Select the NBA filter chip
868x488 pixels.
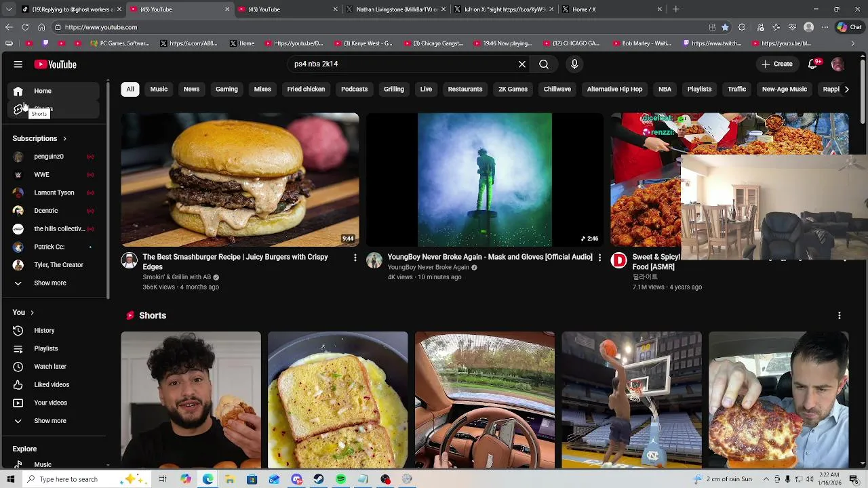pos(665,89)
